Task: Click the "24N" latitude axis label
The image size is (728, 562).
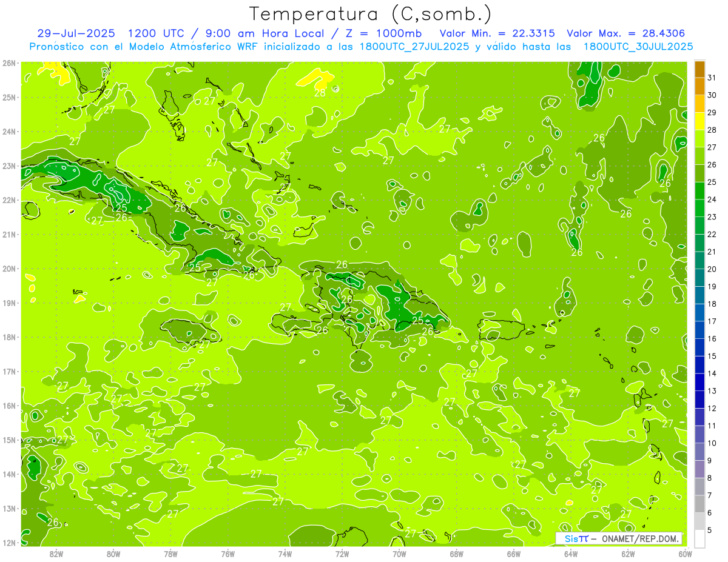Action: click(8, 132)
